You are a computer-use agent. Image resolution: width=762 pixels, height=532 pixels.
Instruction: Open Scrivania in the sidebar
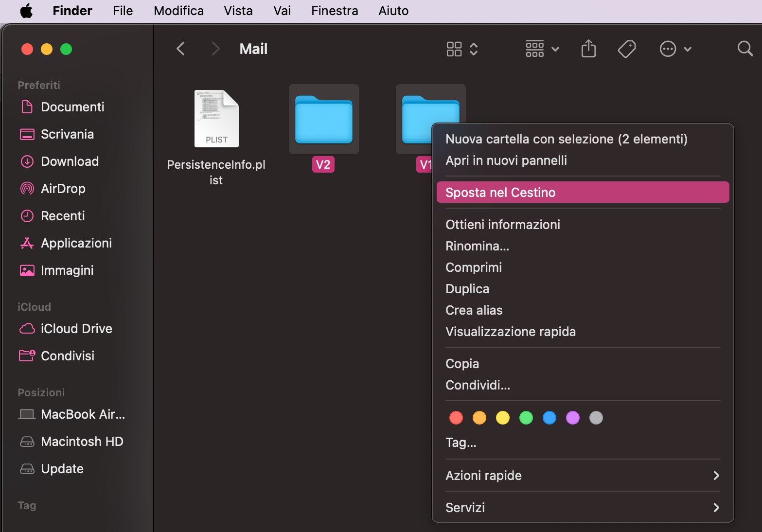point(68,134)
